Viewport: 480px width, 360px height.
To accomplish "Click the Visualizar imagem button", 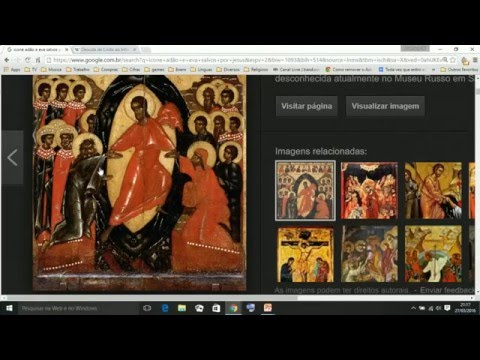I will coord(385,106).
